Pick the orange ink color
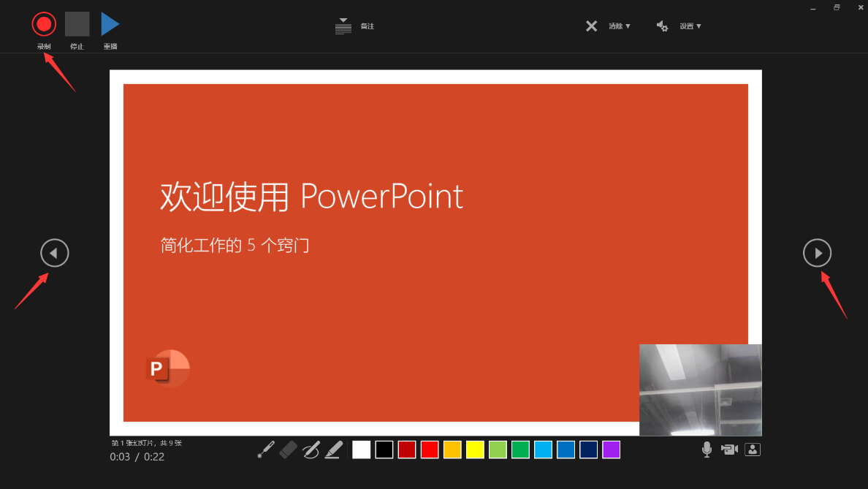The height and width of the screenshot is (489, 868). click(452, 450)
